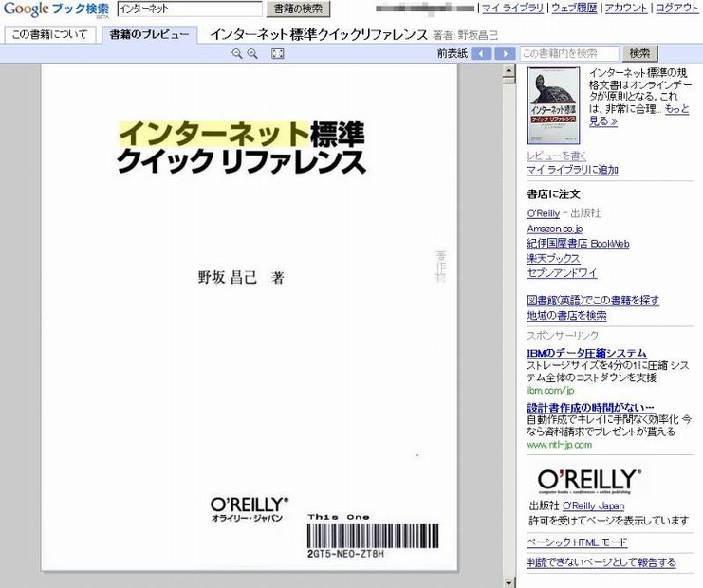Click the highlighted インターネット title text on page
The height and width of the screenshot is (588, 703).
[x=213, y=134]
